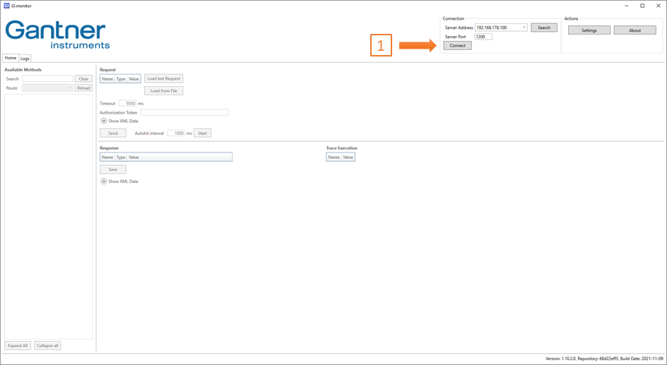Screen dimensions: 667x365
Task: Focus the Timeout field
Action: (x=128, y=103)
